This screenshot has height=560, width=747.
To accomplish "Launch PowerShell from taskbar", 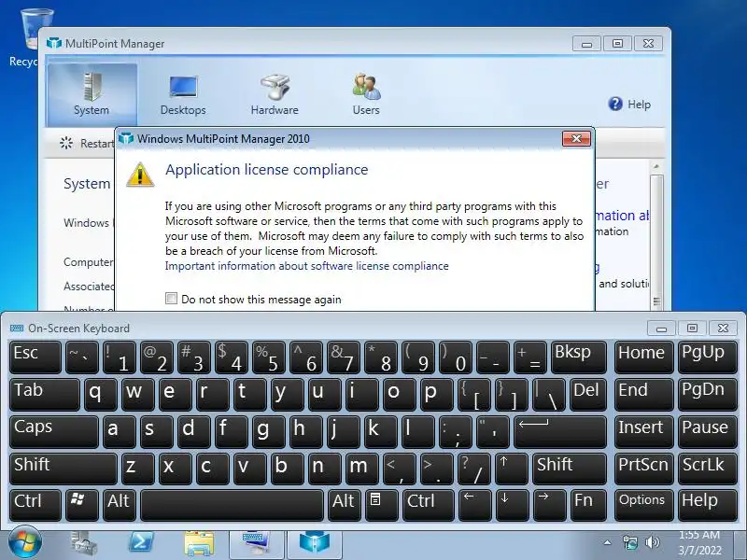I will [142, 543].
